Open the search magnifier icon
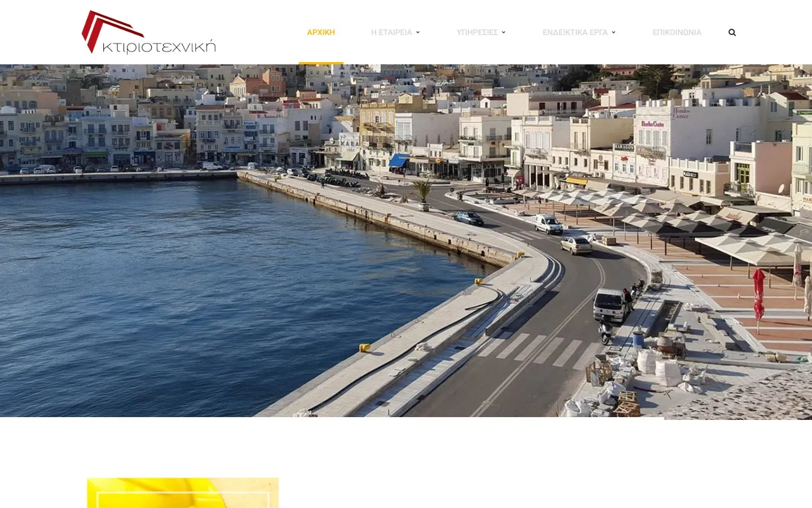The height and width of the screenshot is (508, 812). 732,32
